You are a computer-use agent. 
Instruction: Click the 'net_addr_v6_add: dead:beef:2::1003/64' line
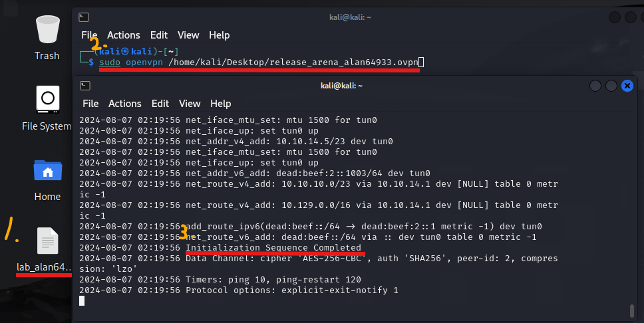point(255,173)
